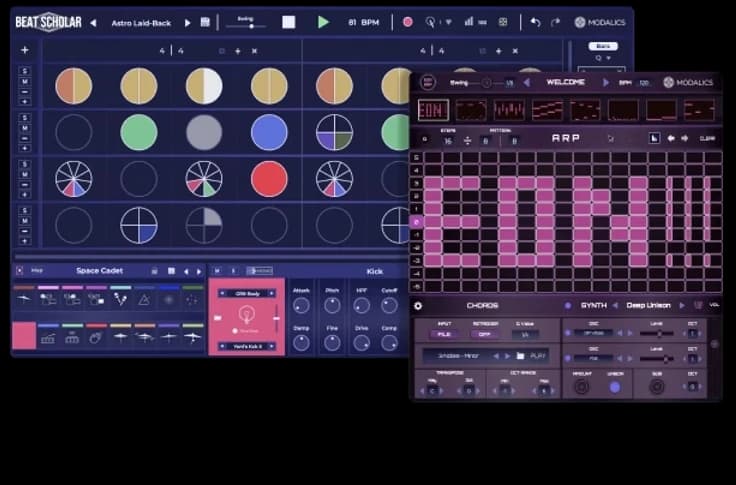Solo the first drum row
Image resolution: width=736 pixels, height=485 pixels.
click(24, 71)
